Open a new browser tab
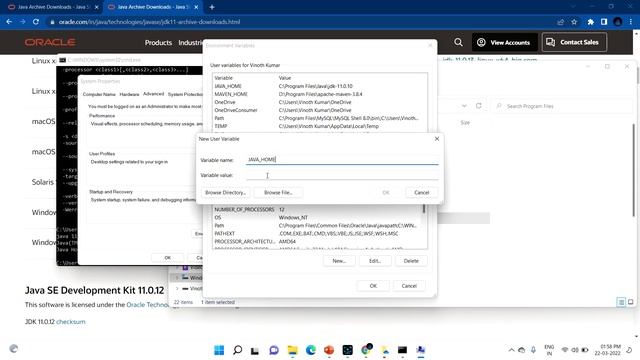 [x=212, y=7]
